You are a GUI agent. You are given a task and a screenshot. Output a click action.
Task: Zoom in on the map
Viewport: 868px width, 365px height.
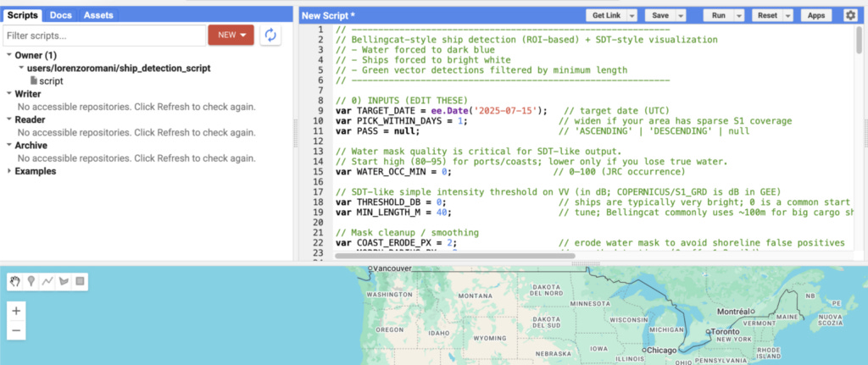coord(16,311)
